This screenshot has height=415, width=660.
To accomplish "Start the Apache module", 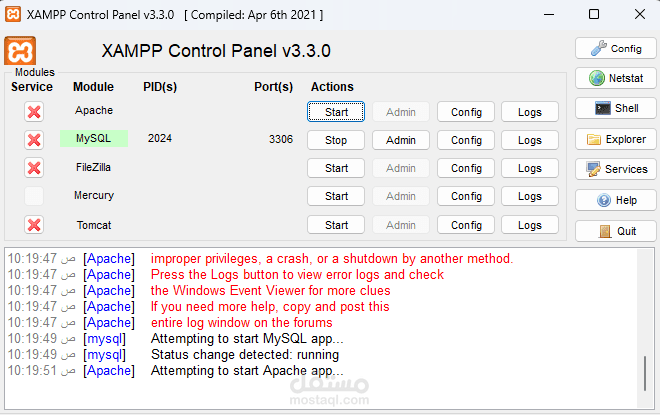I will coord(336,112).
